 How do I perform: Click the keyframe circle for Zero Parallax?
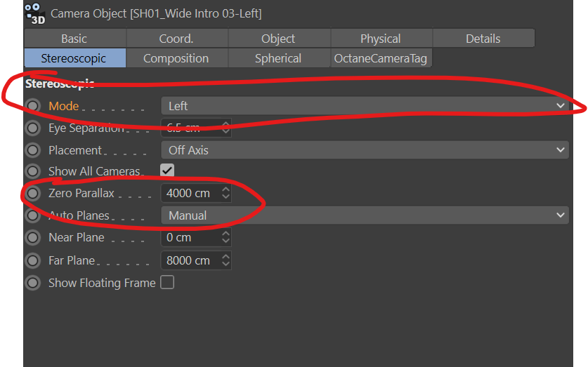coord(33,193)
